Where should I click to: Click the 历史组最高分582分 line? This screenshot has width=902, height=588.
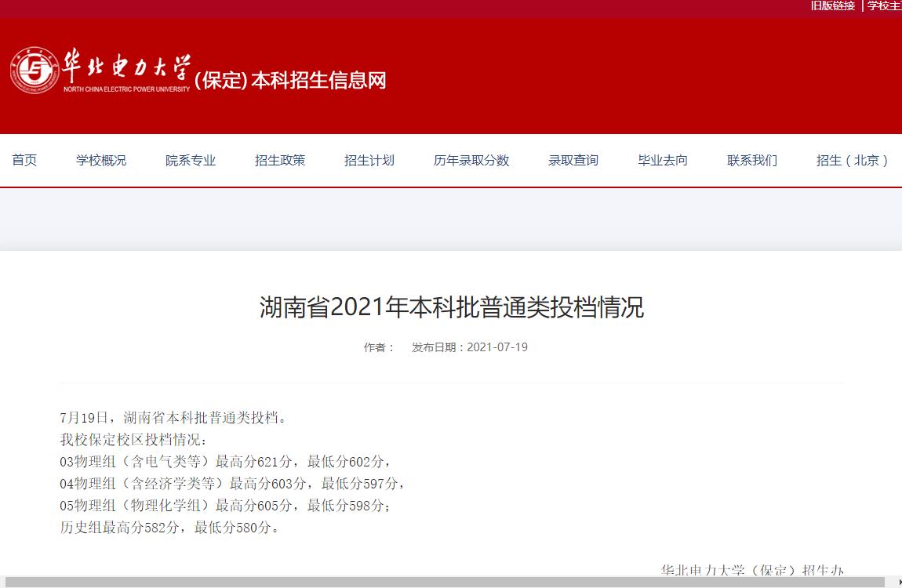(169, 527)
